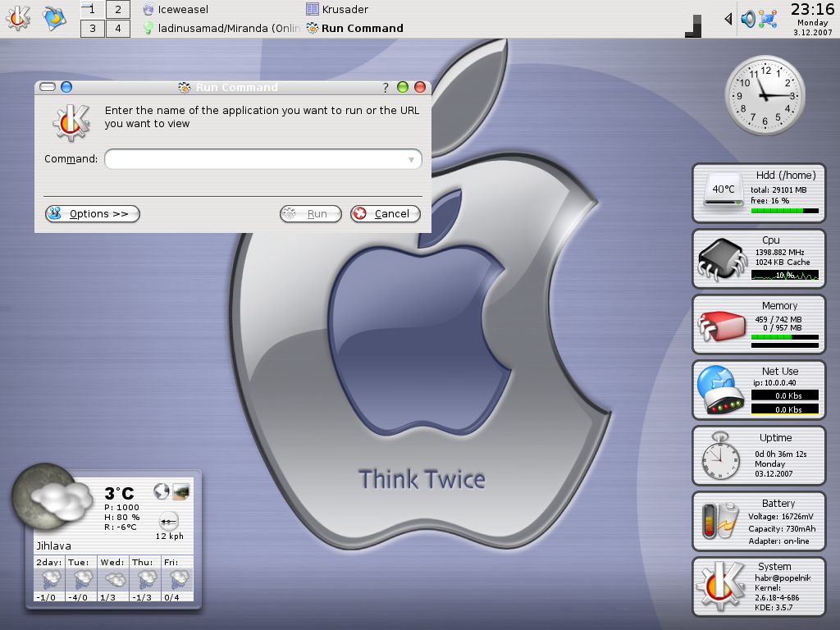Toggle the blue sticky button on Run Command
This screenshot has width=840, height=630.
(x=66, y=87)
